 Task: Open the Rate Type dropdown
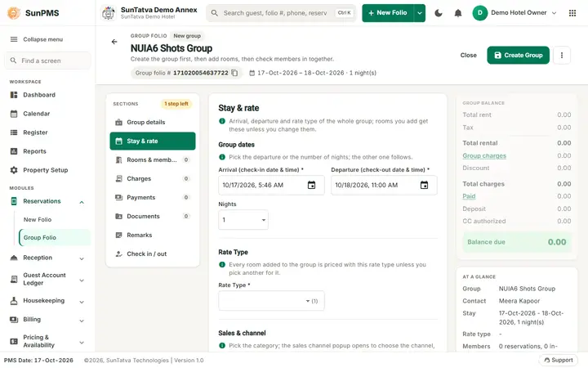pos(271,301)
